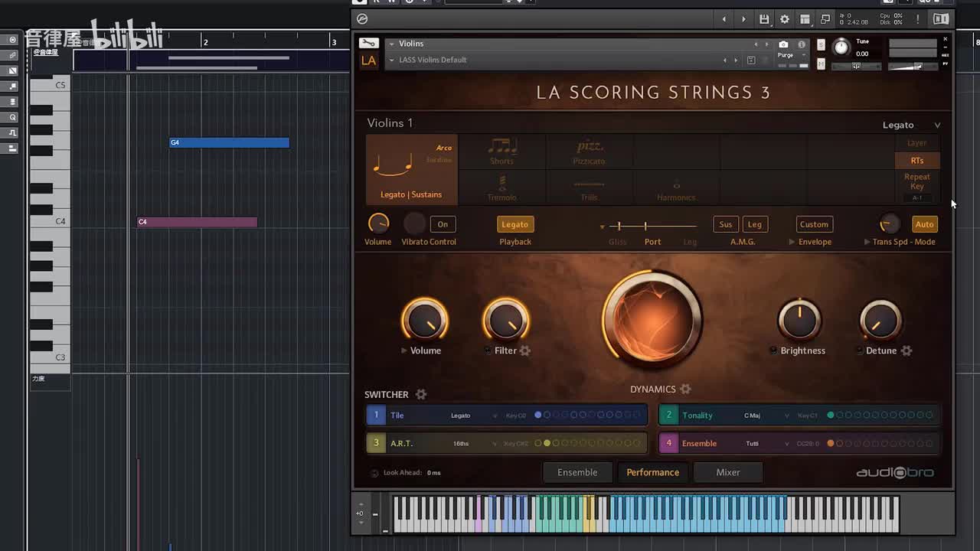This screenshot has width=980, height=551.
Task: Open A.R.T. switcher 16ths dropdown
Action: click(x=473, y=444)
